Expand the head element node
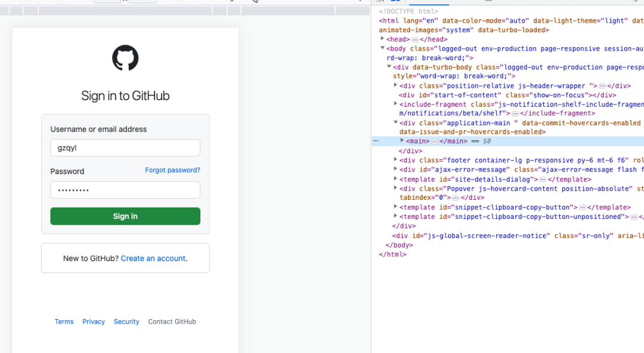This screenshot has width=644, height=353. click(x=382, y=39)
